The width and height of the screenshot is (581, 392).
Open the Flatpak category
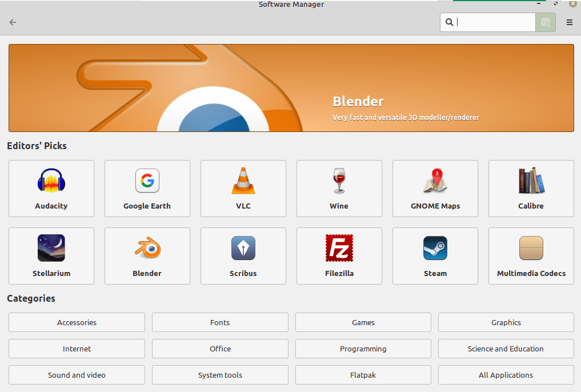pos(363,375)
